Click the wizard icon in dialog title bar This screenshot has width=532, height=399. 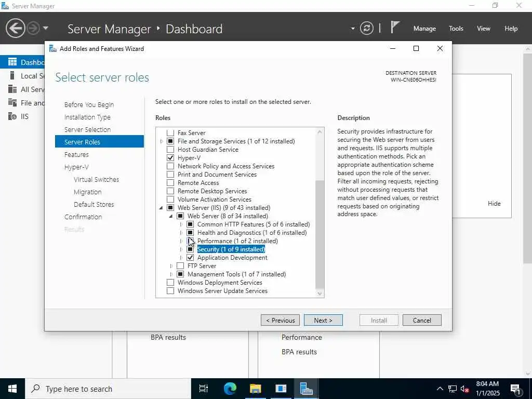click(x=53, y=48)
